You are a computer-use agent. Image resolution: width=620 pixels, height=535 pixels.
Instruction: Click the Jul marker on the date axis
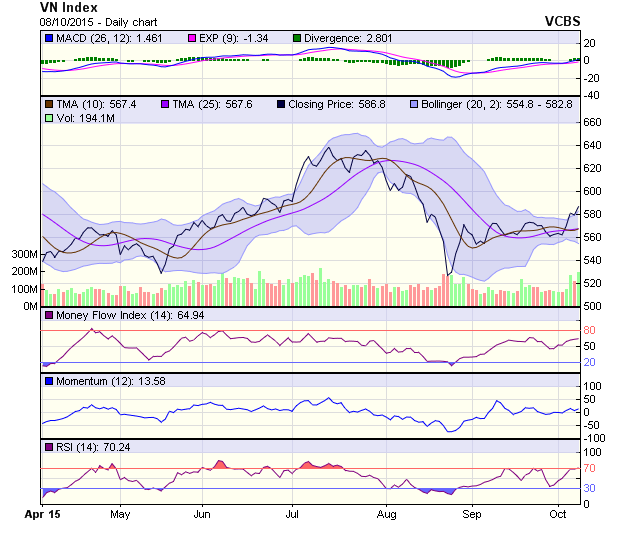pyautogui.click(x=292, y=513)
